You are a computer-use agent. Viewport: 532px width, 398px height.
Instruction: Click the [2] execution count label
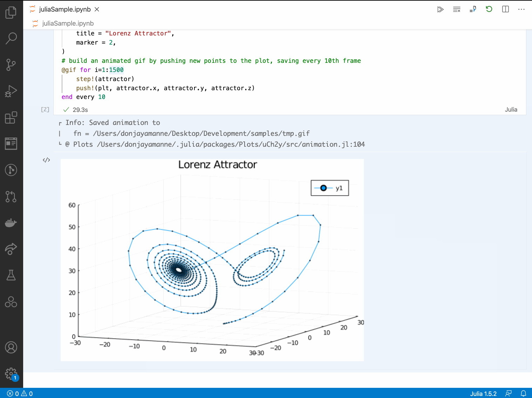45,110
